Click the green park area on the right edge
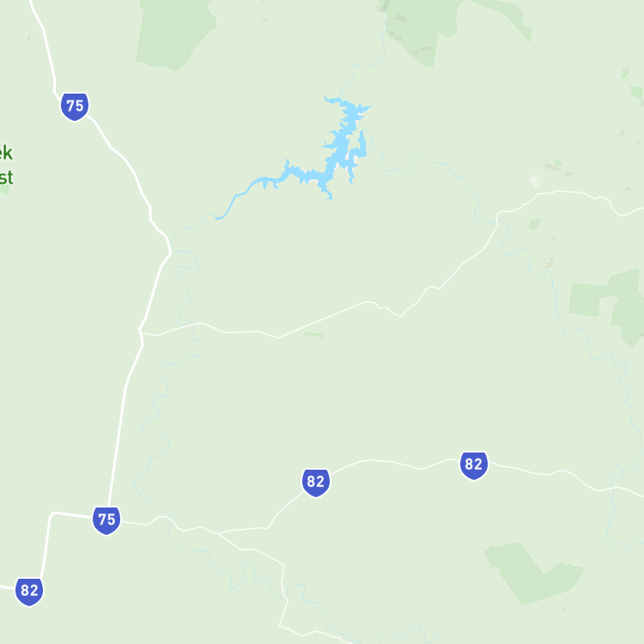 (610, 306)
